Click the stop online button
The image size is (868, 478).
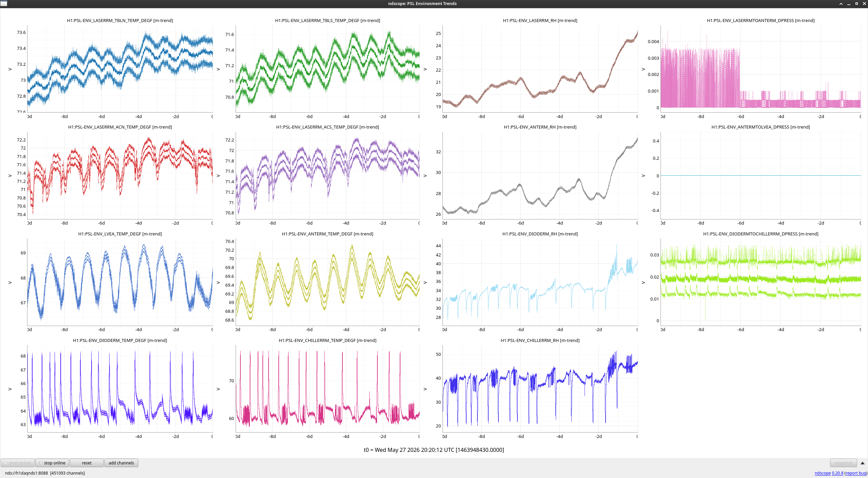[x=52, y=463]
